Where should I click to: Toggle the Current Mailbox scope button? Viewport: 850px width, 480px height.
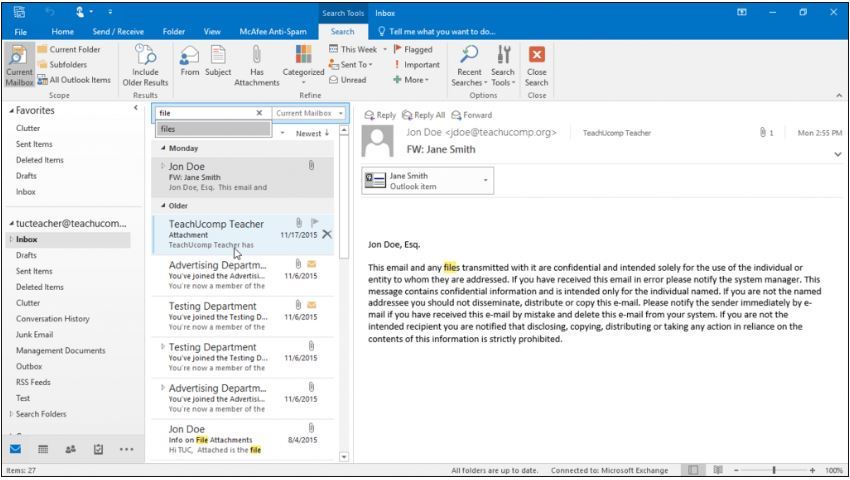coord(19,65)
